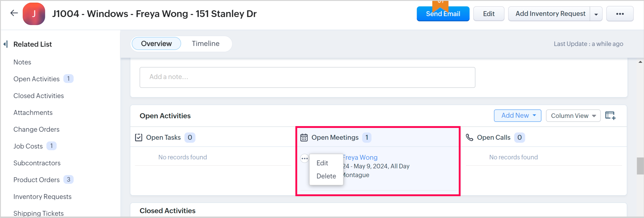The height and width of the screenshot is (218, 644).
Task: Switch to the Timeline tab
Action: point(205,44)
